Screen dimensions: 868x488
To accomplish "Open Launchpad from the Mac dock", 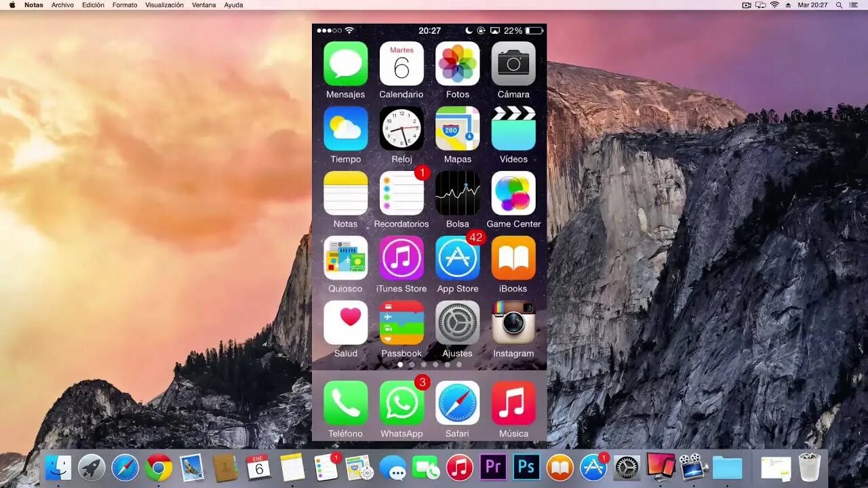I will (92, 468).
